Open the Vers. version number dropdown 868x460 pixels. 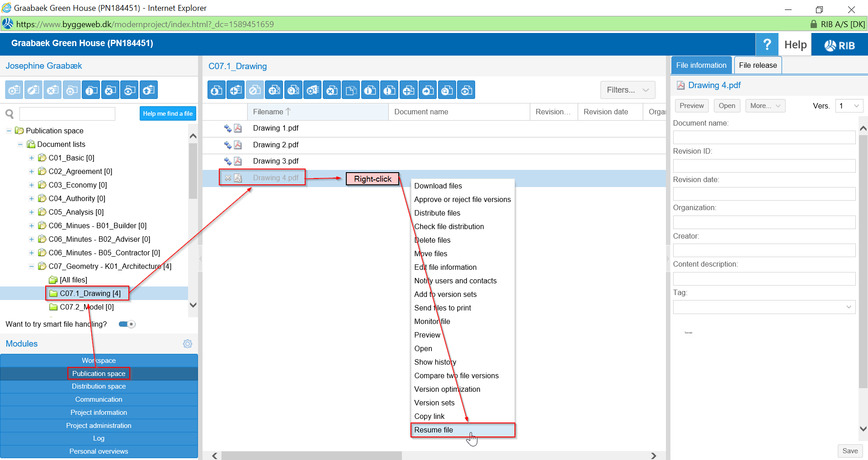[x=849, y=106]
